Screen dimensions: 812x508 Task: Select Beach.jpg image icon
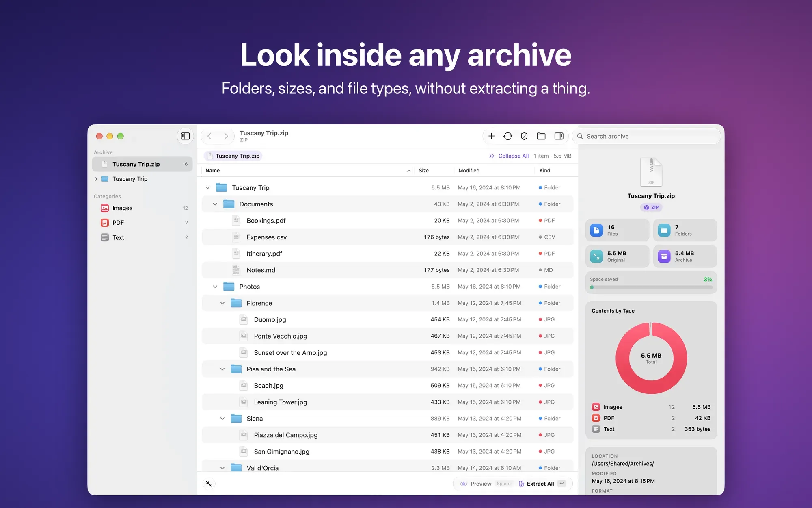244,385
